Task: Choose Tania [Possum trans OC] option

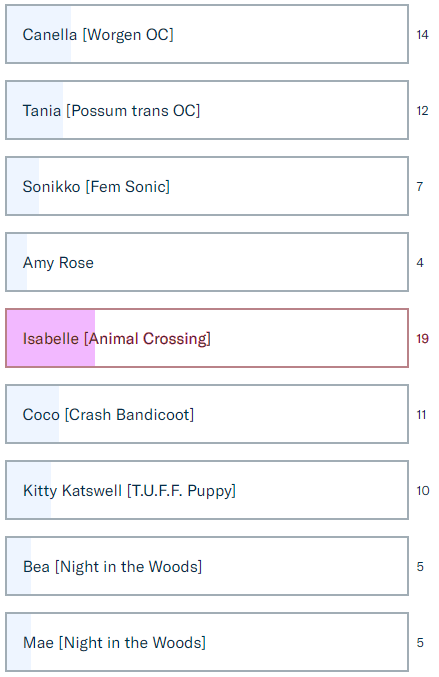Action: point(207,110)
